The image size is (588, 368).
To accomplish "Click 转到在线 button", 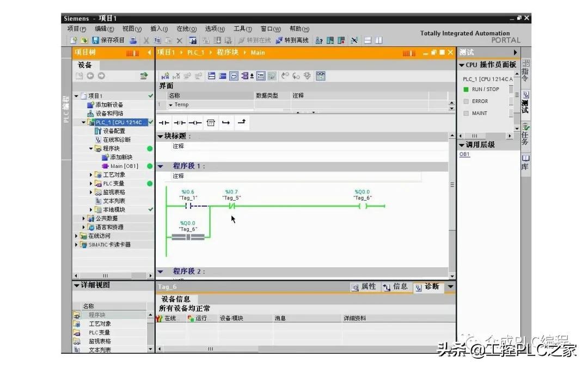I will 255,40.
